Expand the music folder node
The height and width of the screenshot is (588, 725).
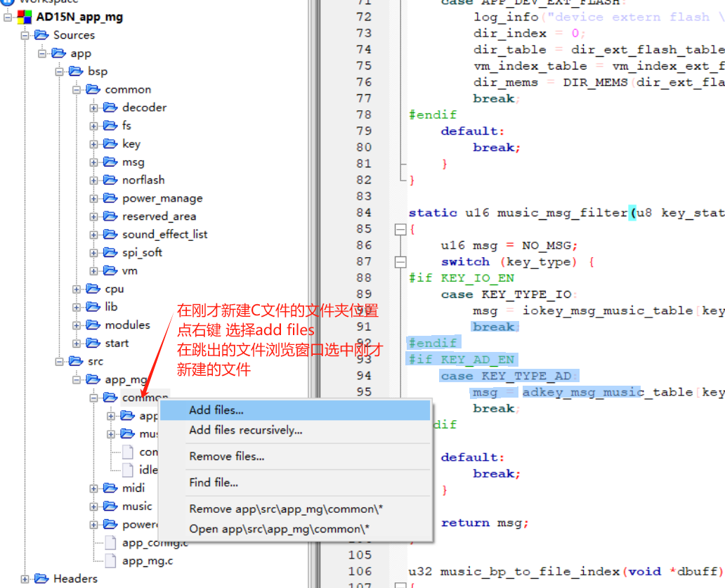point(94,507)
